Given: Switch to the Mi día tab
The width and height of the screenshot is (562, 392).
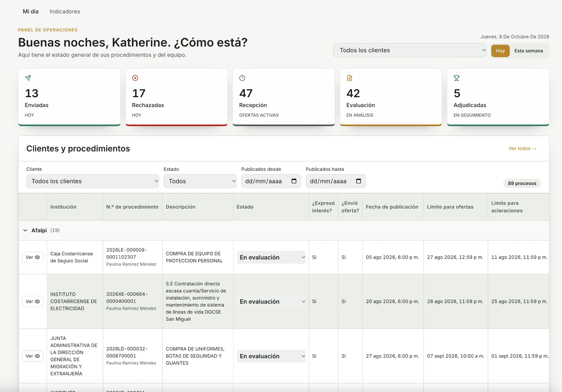Looking at the screenshot, I should click(x=31, y=11).
